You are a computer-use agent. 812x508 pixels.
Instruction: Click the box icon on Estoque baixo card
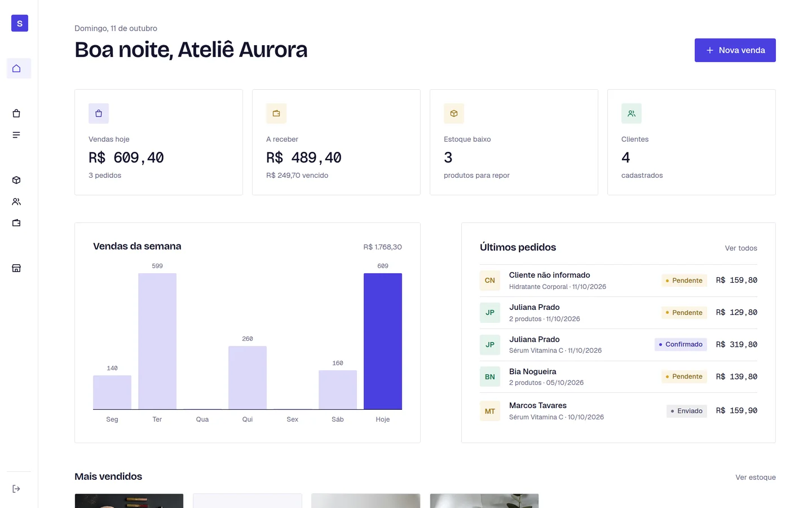[454, 113]
